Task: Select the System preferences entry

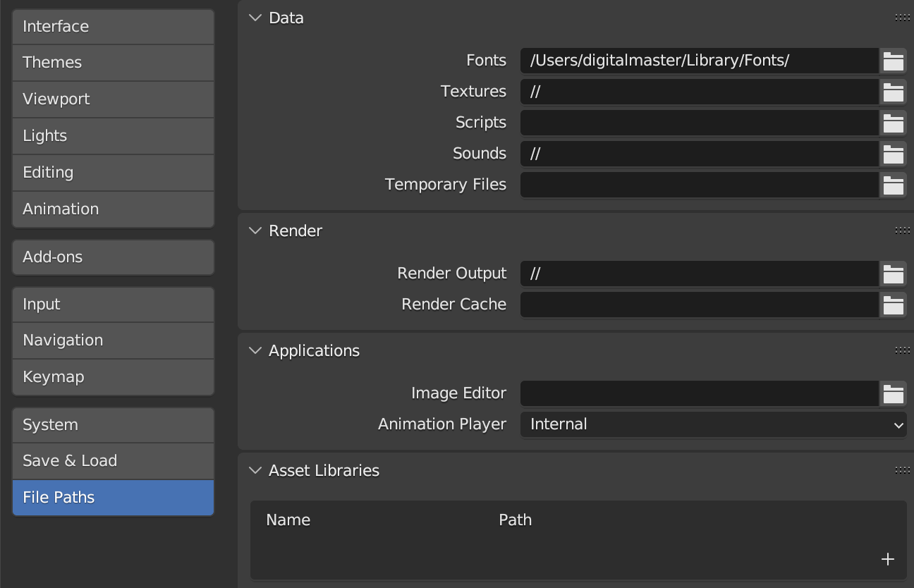Action: tap(113, 424)
